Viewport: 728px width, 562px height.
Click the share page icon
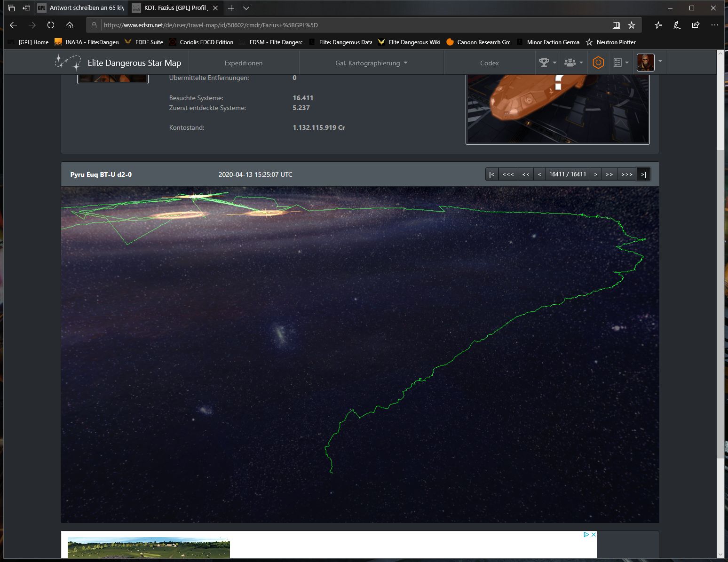(x=696, y=25)
